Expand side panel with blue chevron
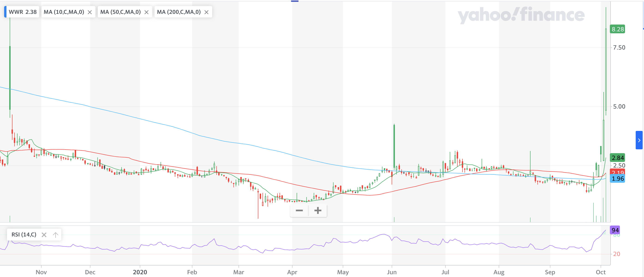Screen dimensions: 644x277 639,140
